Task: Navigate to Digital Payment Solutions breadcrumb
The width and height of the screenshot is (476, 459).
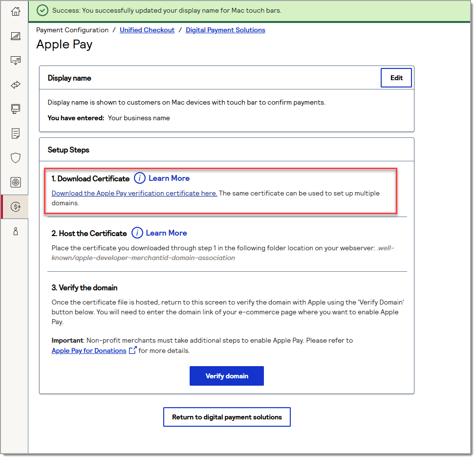Action: (x=225, y=30)
